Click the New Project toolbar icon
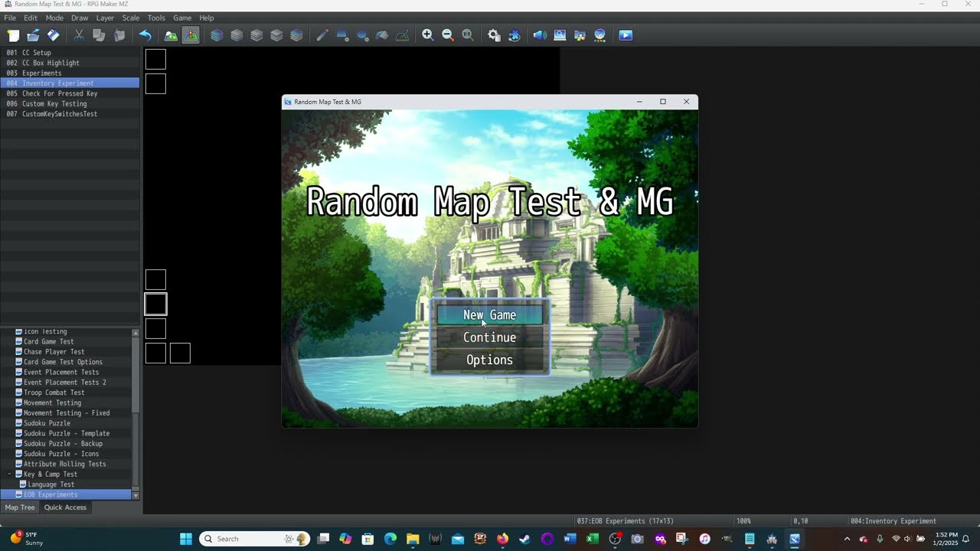 [x=13, y=35]
